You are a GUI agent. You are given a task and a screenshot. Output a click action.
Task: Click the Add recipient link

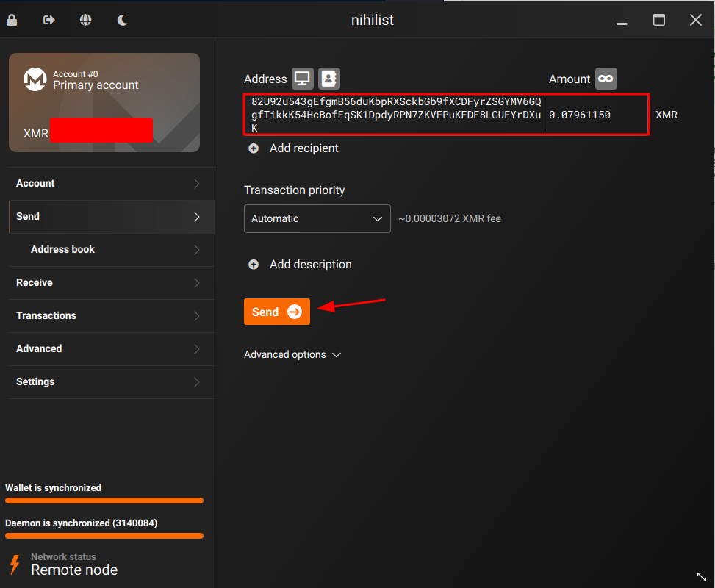303,148
